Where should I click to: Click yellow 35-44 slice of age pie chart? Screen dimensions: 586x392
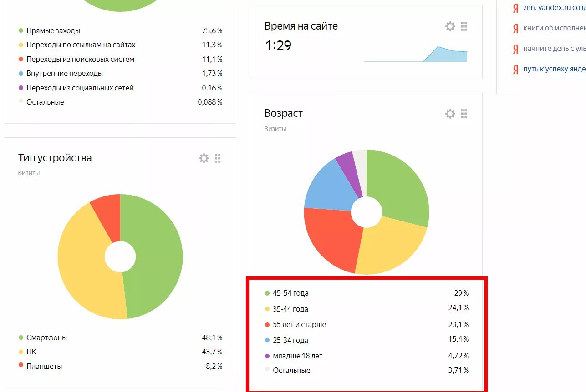click(391, 248)
